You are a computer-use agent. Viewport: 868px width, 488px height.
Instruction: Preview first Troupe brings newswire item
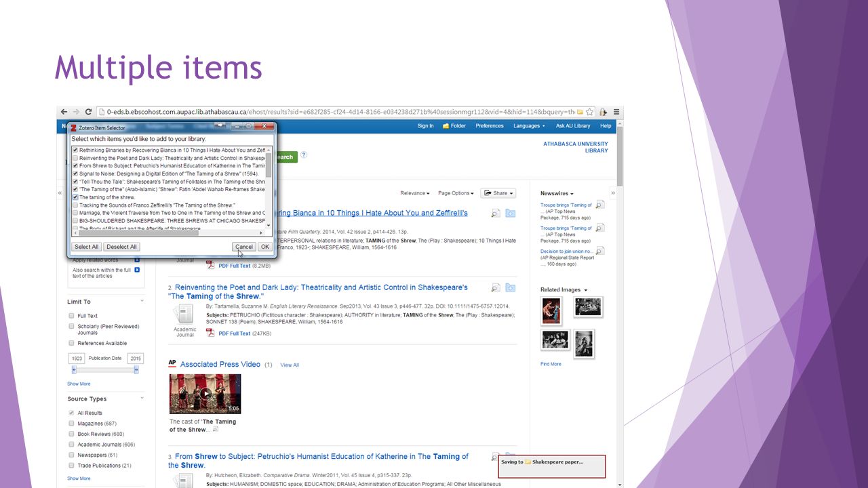(x=599, y=205)
